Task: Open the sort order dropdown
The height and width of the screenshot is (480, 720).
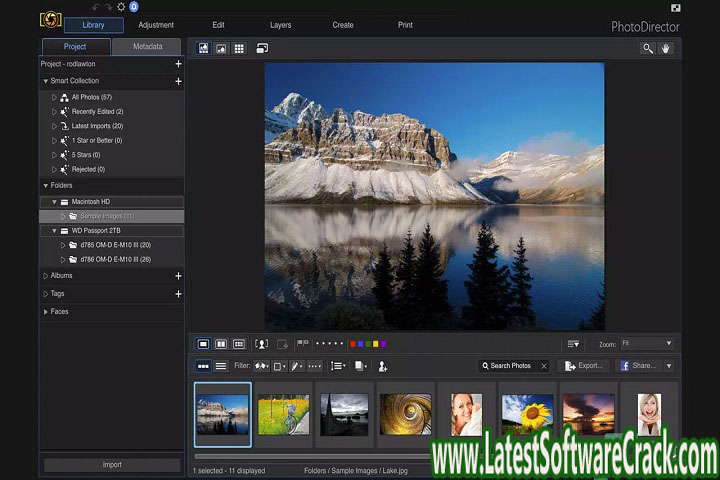Action: [x=338, y=366]
